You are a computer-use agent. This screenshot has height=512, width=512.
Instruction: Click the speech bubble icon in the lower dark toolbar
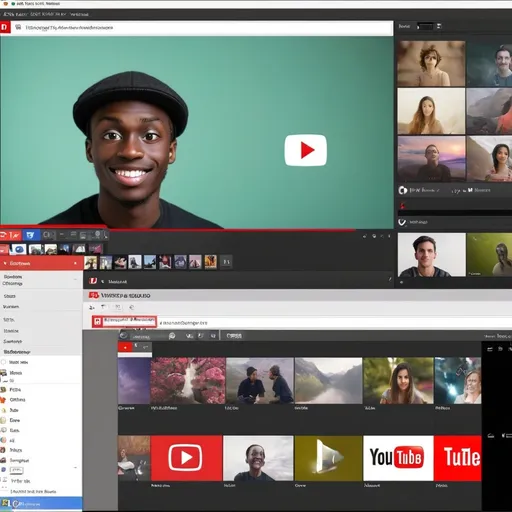click(172, 336)
